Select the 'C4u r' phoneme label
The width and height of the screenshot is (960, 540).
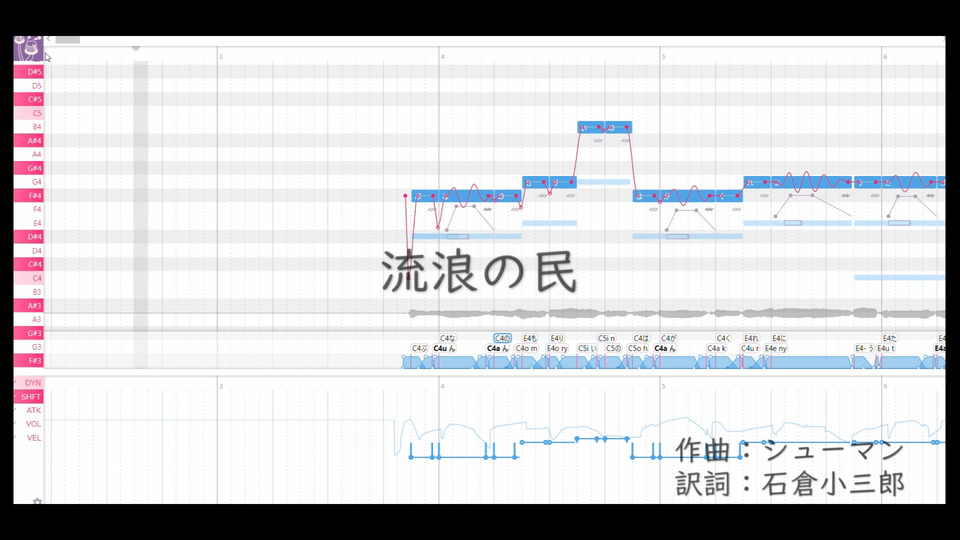pyautogui.click(x=750, y=348)
